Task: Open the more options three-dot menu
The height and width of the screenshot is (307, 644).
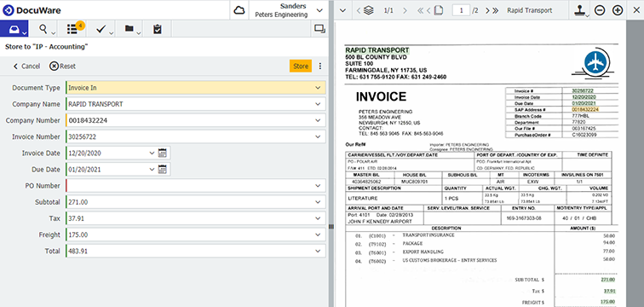Action: pos(320,67)
